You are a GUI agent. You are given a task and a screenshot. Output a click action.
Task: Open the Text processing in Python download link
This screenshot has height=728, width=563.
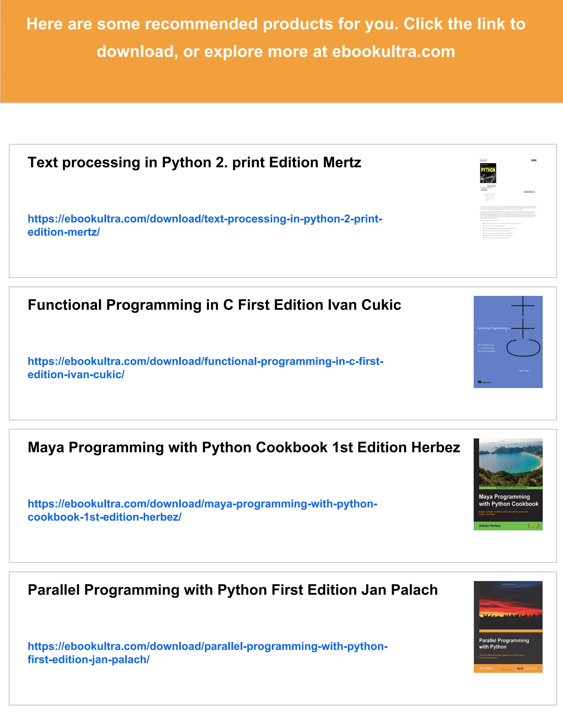(205, 225)
